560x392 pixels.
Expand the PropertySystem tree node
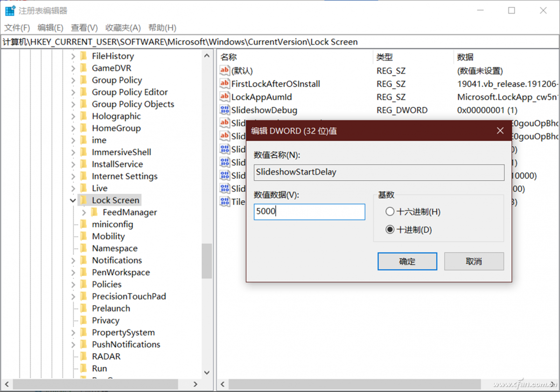tap(73, 333)
